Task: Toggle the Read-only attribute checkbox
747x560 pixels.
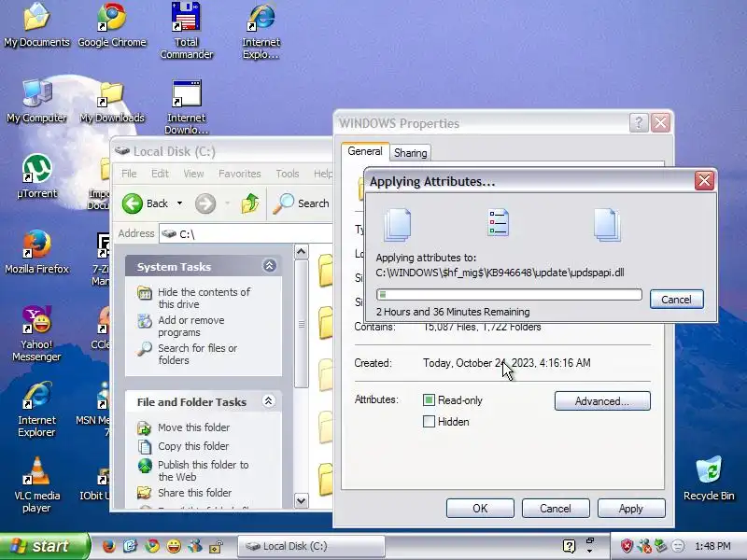Action: [x=429, y=400]
